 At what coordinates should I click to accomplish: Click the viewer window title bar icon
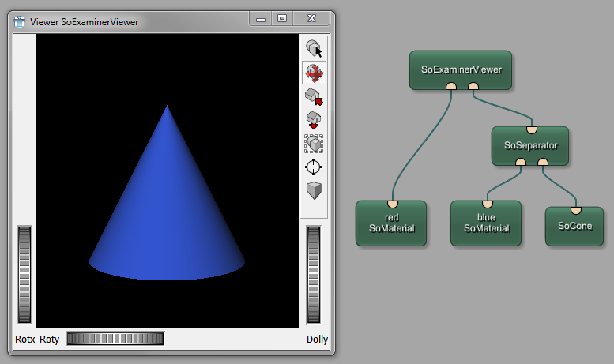point(20,21)
